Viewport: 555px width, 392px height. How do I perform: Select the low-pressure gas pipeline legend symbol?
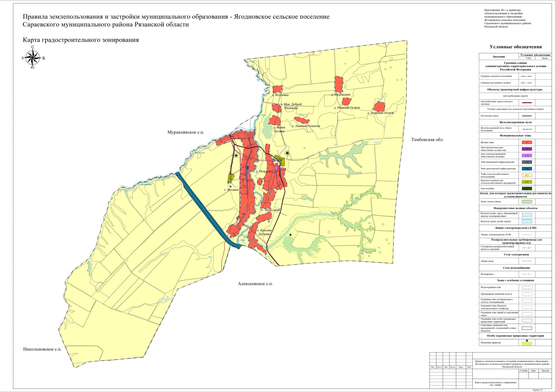527,248
